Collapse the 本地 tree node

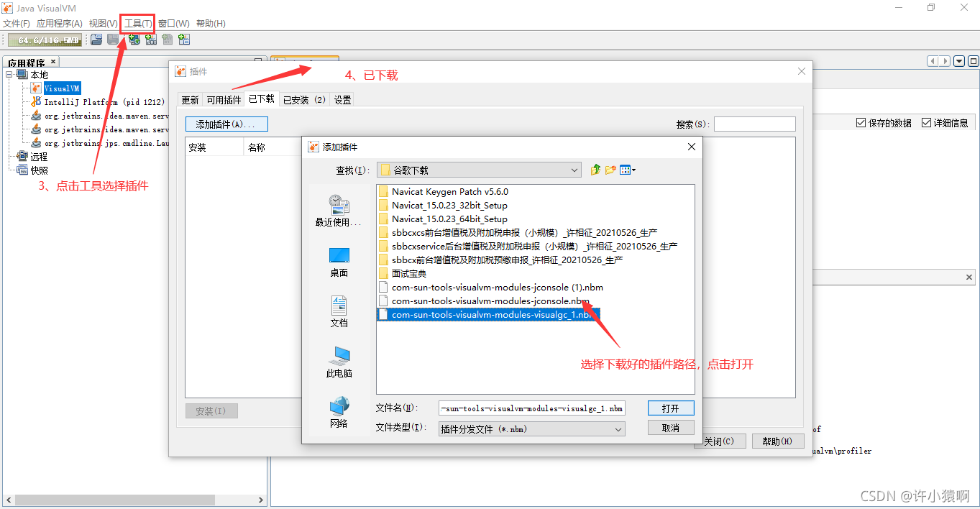tap(9, 75)
